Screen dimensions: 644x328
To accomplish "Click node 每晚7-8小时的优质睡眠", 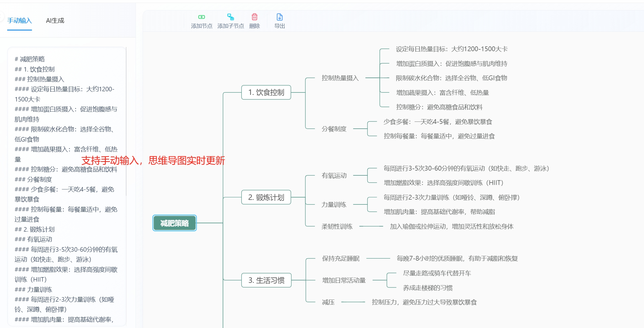I will [x=457, y=259].
